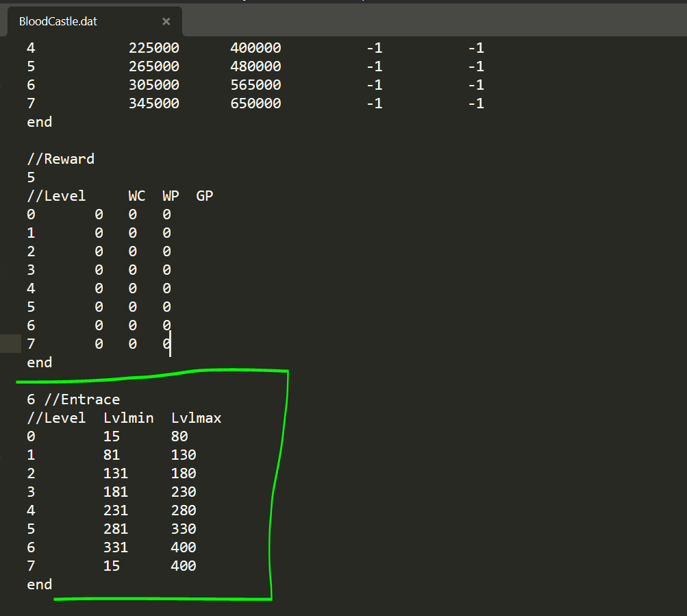Click the value 345000 in the text
Screen dimensions: 687x616
[x=154, y=103]
